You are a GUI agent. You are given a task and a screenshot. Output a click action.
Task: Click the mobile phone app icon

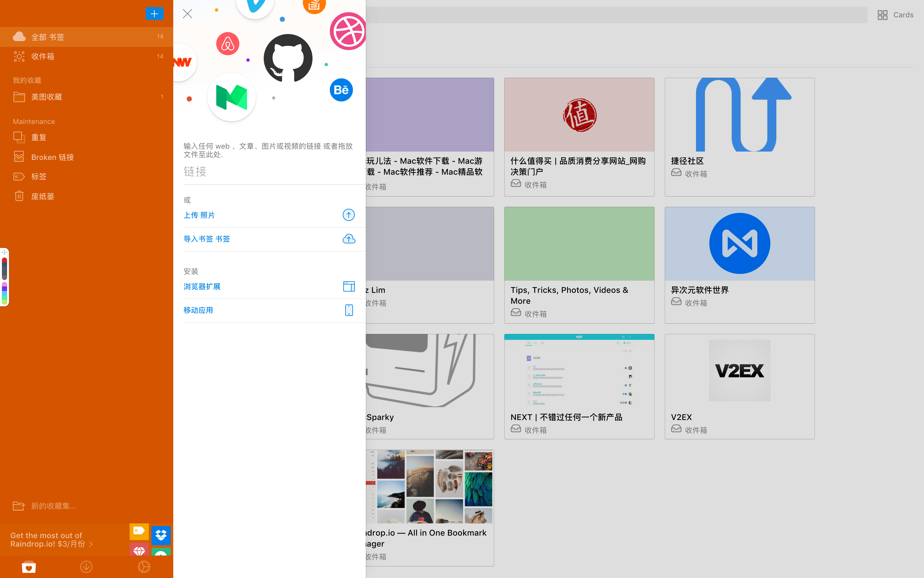(349, 310)
